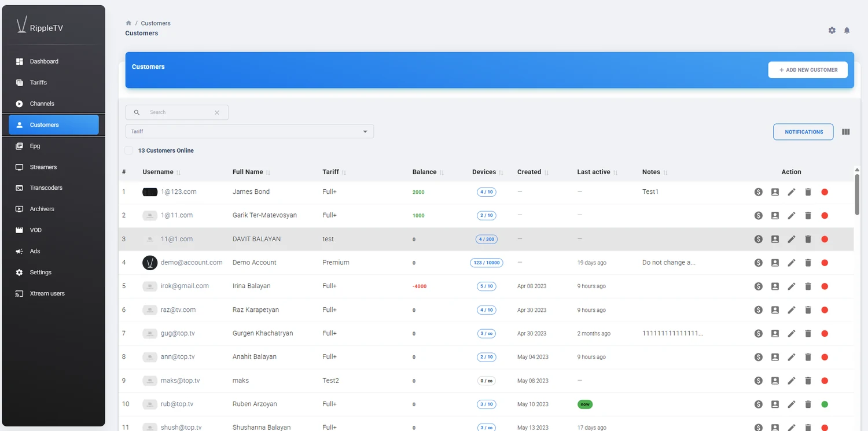The width and height of the screenshot is (868, 431).
Task: Delete Garik Ter-Matevosyan using trash icon
Action: pos(808,216)
